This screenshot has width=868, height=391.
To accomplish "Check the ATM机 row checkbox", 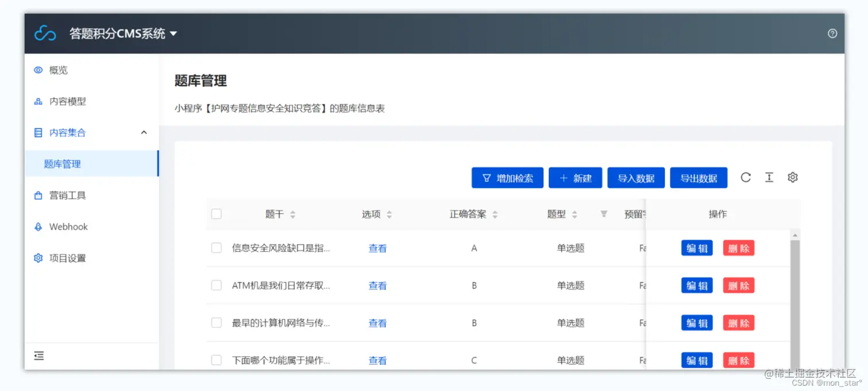I will coord(216,285).
